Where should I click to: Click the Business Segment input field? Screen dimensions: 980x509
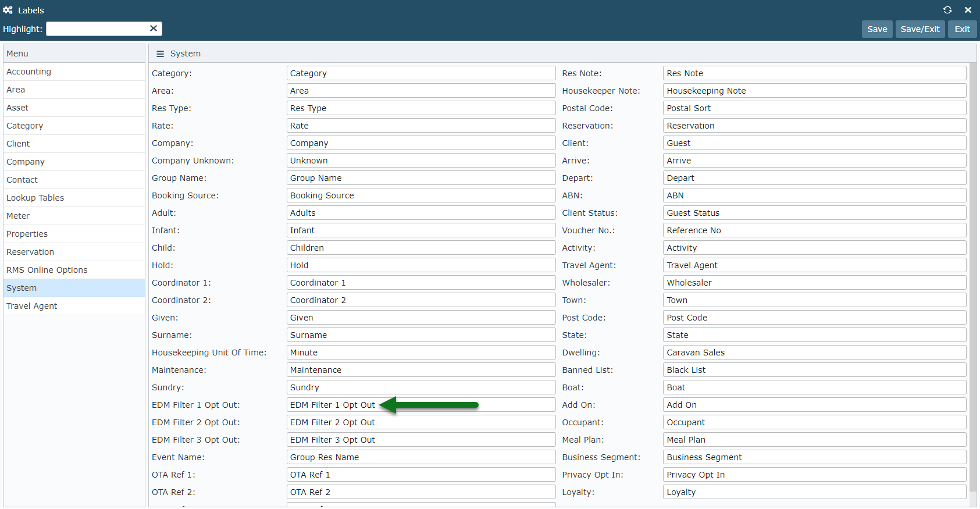click(x=815, y=457)
